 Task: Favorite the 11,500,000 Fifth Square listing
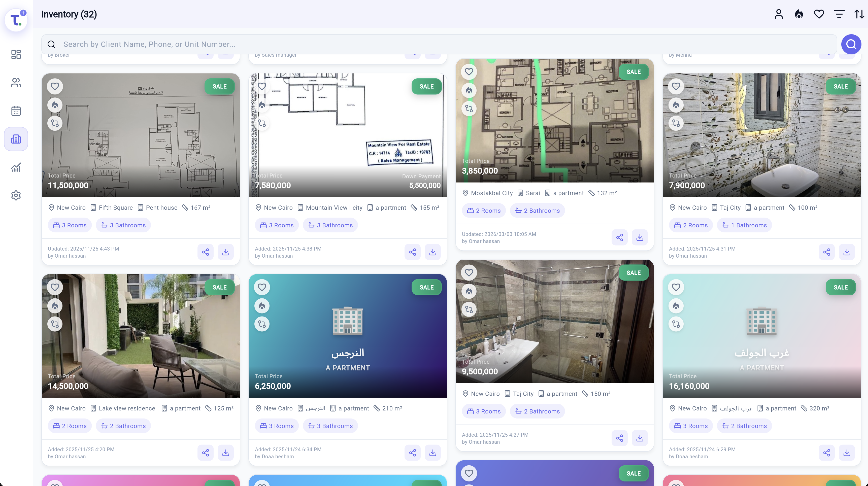55,86
